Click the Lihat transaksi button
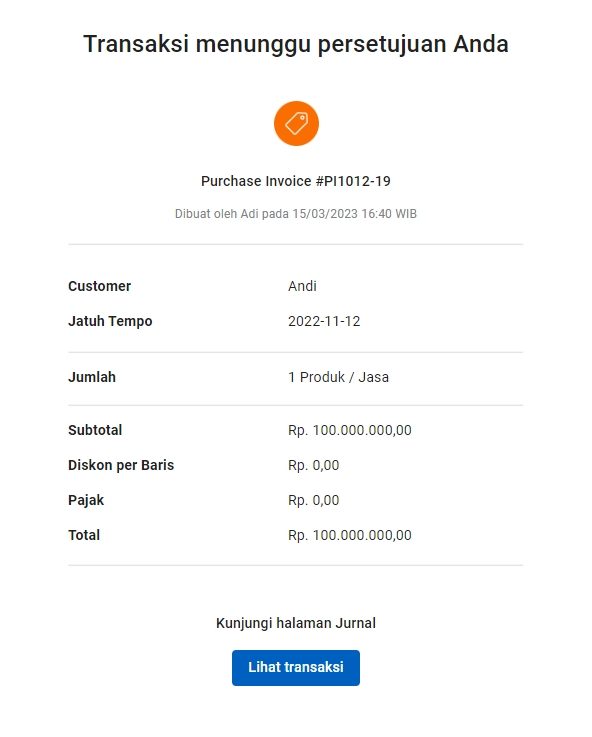Viewport: 592px width, 737px height. 296,667
